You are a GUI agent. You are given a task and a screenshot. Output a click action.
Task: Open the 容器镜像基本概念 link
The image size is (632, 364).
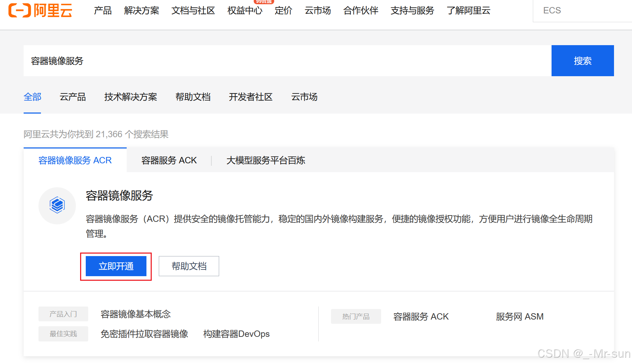tap(136, 314)
